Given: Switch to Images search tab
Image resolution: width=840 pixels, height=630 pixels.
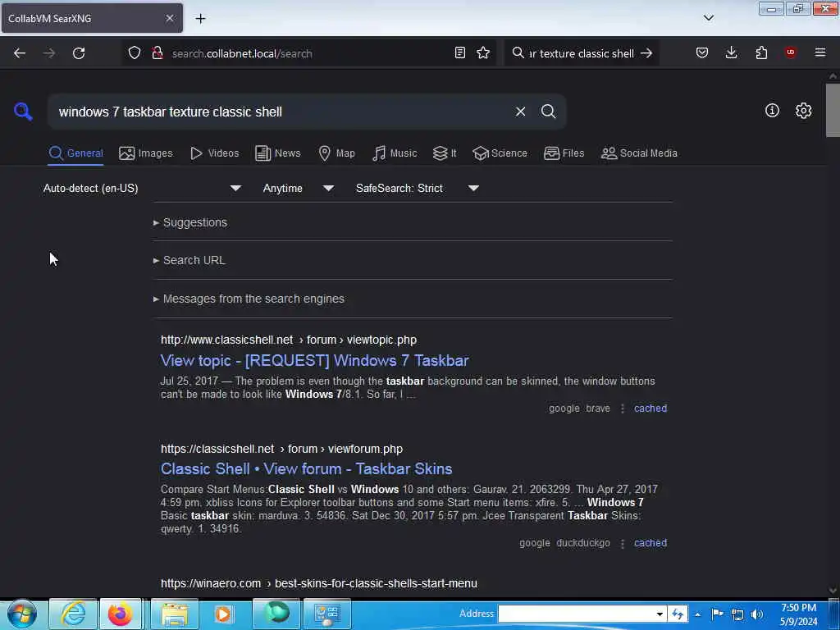Looking at the screenshot, I should (x=146, y=153).
